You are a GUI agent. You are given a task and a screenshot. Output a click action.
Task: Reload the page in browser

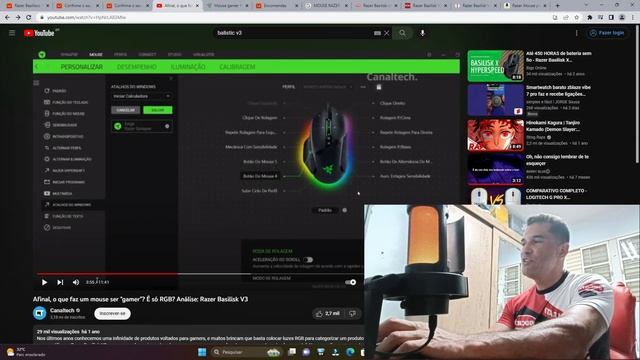point(29,18)
